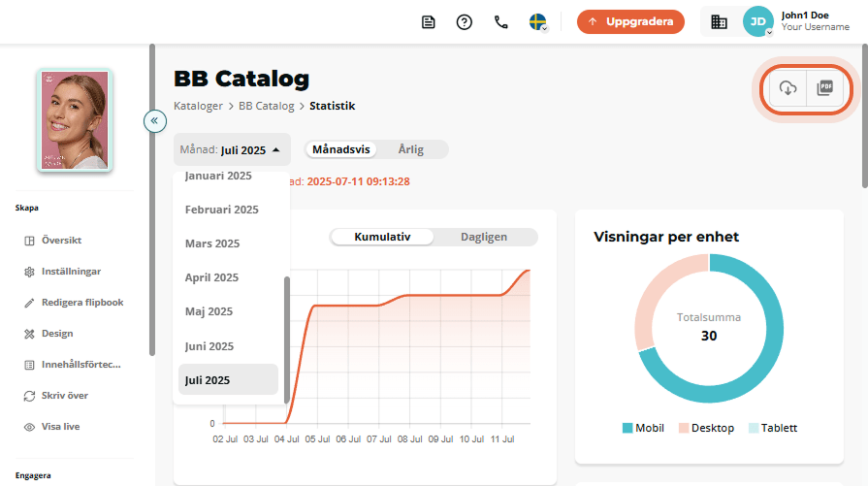Click the Redigera flipbook pencil icon
Image resolution: width=868 pixels, height=486 pixels.
pyautogui.click(x=29, y=303)
